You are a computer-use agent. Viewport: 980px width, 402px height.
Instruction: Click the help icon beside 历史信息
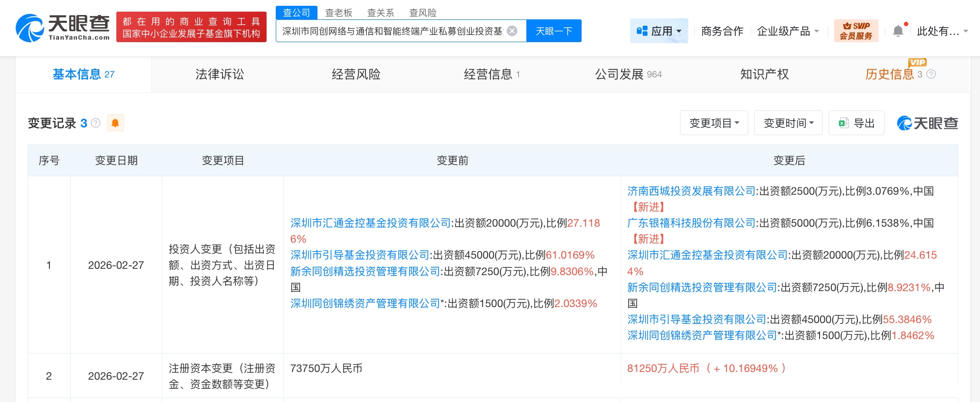point(931,74)
